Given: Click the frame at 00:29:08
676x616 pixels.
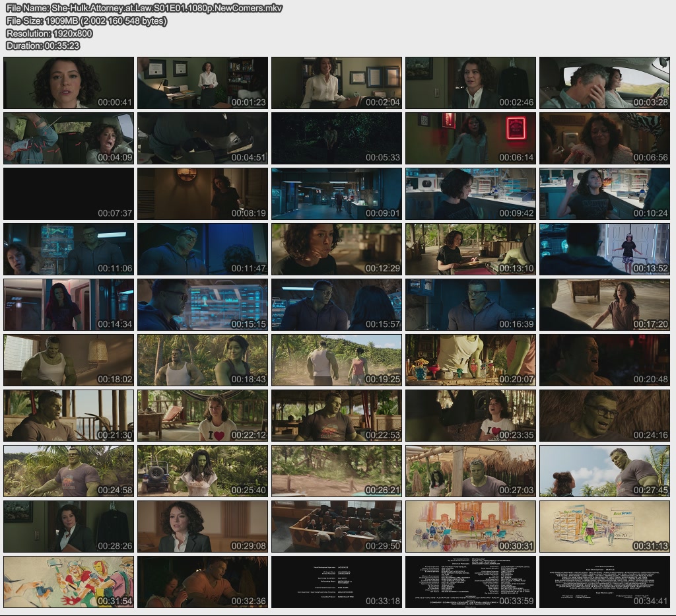Looking at the screenshot, I should [203, 527].
